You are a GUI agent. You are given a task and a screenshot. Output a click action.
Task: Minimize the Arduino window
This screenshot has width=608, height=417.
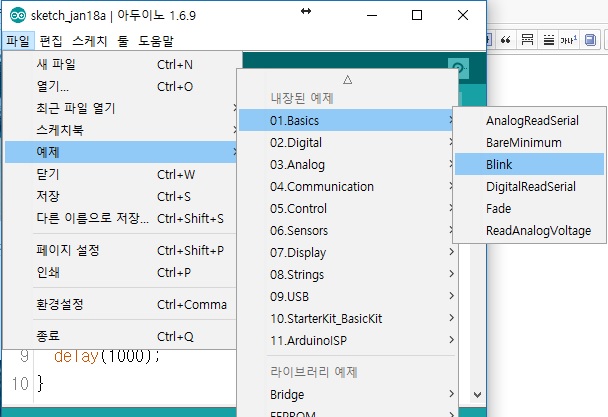pos(372,15)
